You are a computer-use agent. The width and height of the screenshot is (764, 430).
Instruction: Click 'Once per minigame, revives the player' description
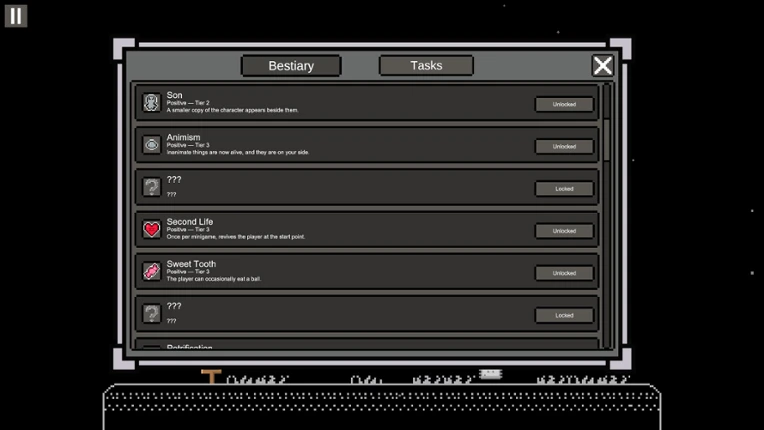coord(236,237)
